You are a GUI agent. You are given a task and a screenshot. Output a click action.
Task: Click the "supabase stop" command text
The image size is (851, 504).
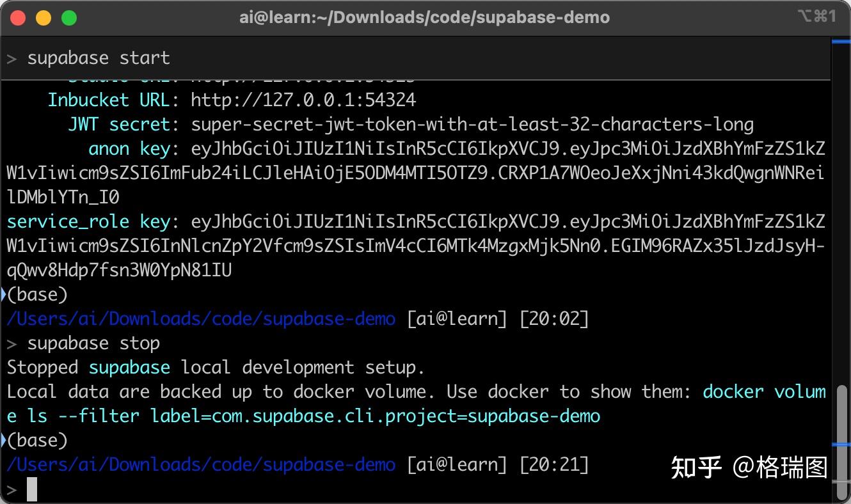tap(93, 343)
